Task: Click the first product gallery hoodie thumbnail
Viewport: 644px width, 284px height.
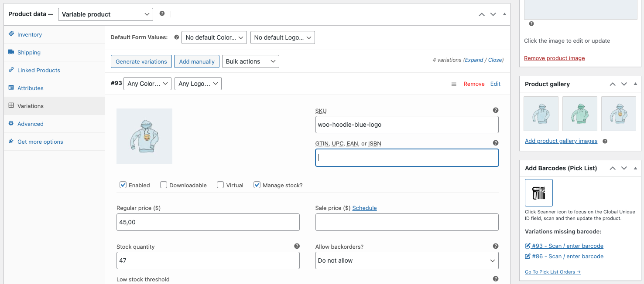Action: (x=541, y=114)
